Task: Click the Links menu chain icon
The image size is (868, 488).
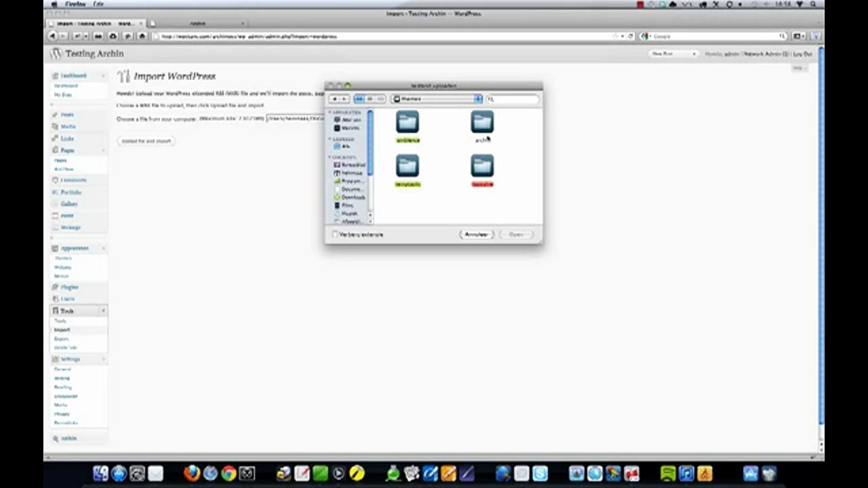Action: point(56,138)
